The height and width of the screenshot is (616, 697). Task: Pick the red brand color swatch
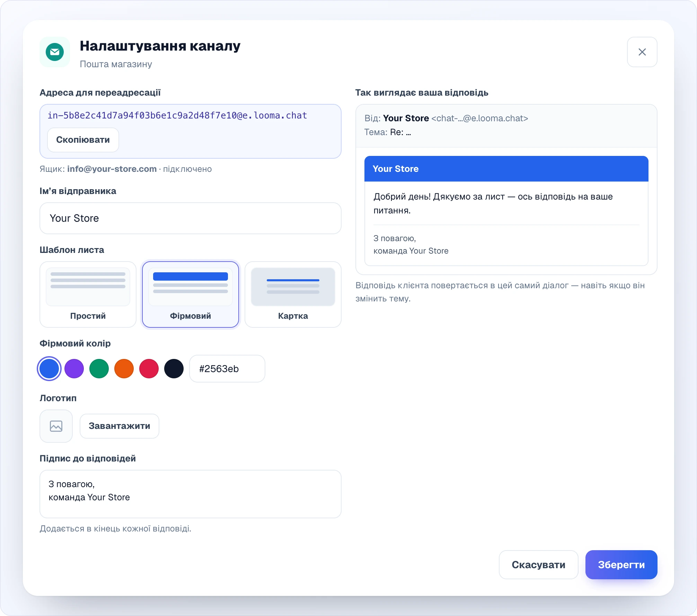point(149,369)
